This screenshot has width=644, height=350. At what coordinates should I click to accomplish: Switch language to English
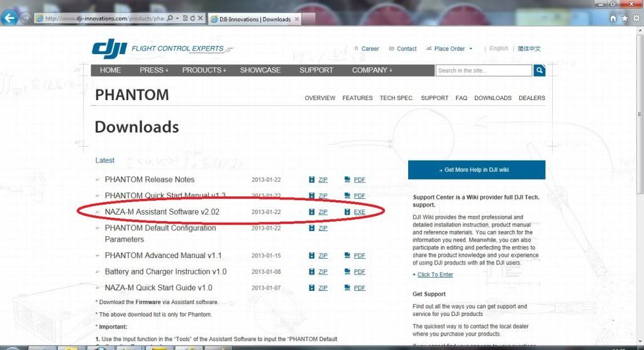499,48
